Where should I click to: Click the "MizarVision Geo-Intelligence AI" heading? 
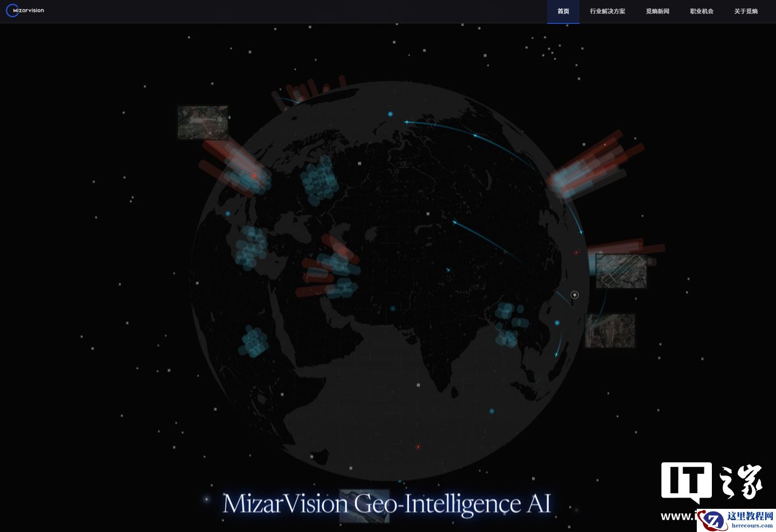tap(387, 504)
